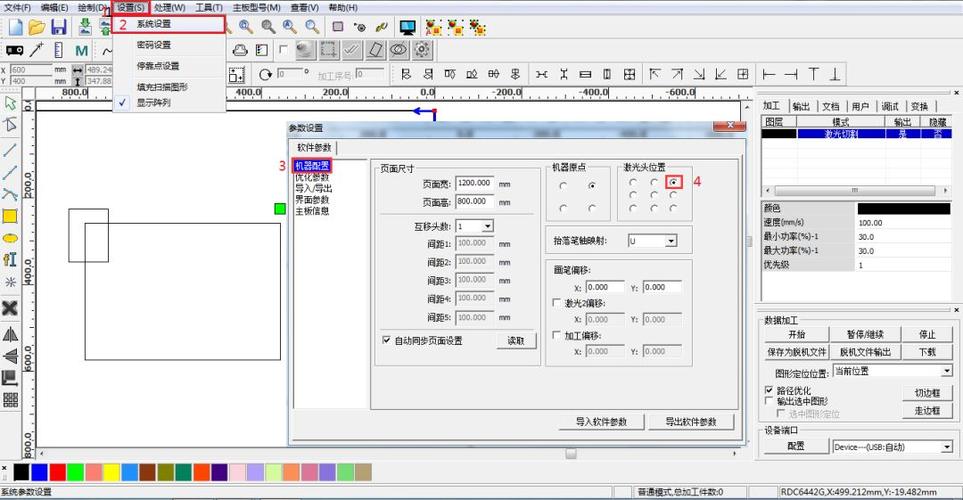The image size is (963, 500).
Task: Select 优化参数 in the settings list
Action: [x=312, y=177]
